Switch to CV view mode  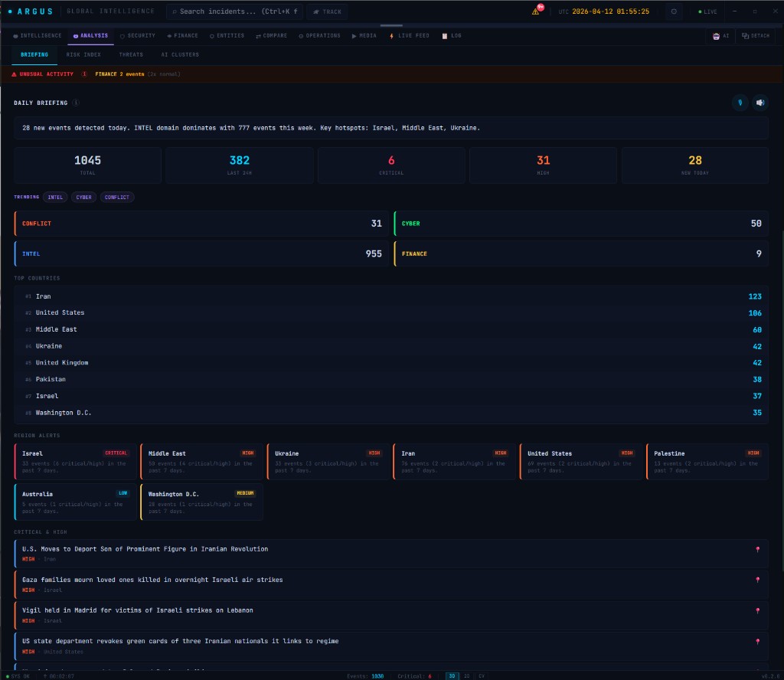coord(482,676)
